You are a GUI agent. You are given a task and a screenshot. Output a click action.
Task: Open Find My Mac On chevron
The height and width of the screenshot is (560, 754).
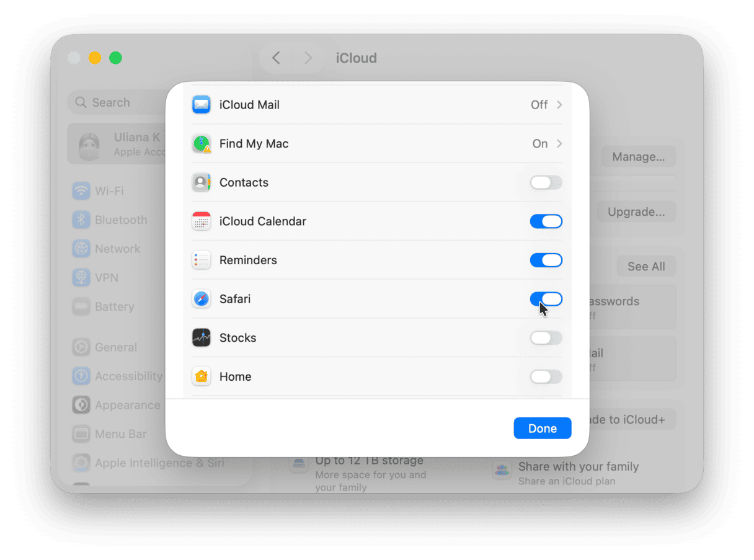559,144
